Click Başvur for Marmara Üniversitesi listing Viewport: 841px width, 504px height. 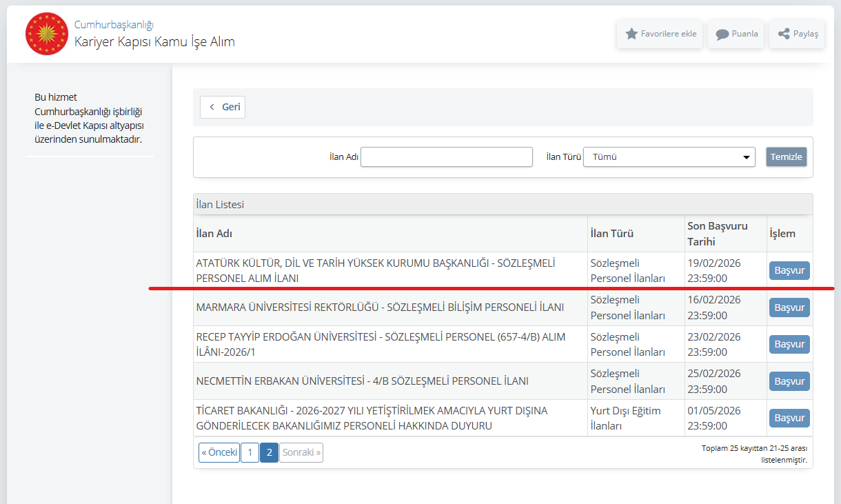pyautogui.click(x=789, y=308)
